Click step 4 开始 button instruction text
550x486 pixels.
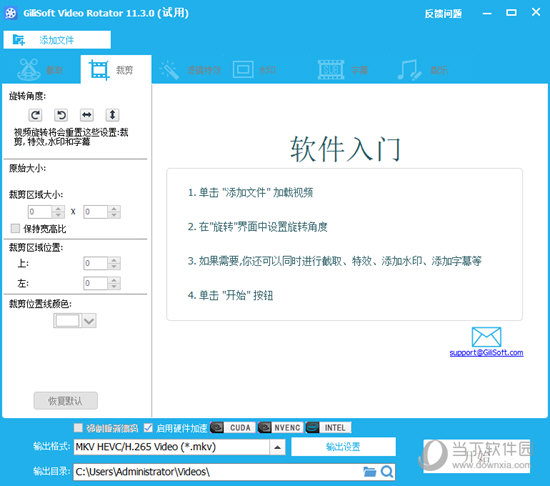tap(230, 295)
